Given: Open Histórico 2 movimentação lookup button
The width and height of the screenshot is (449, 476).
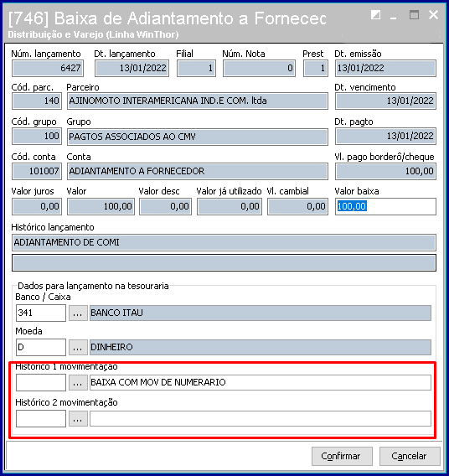Looking at the screenshot, I should tap(78, 419).
